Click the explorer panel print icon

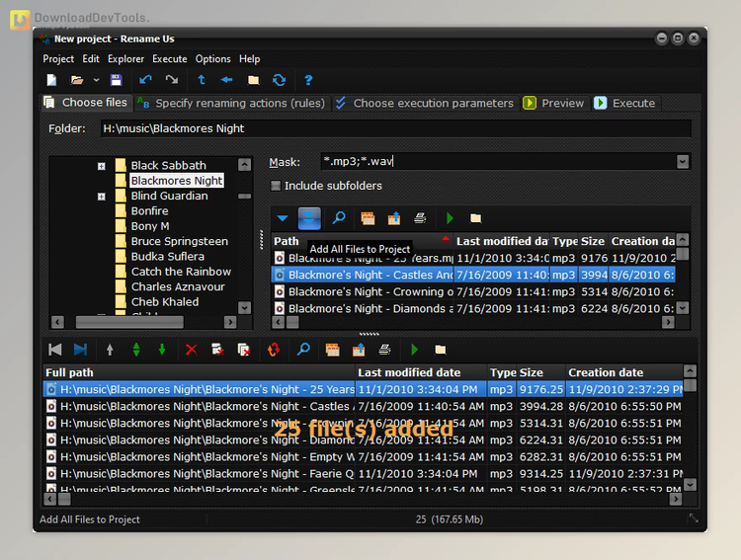coord(420,218)
